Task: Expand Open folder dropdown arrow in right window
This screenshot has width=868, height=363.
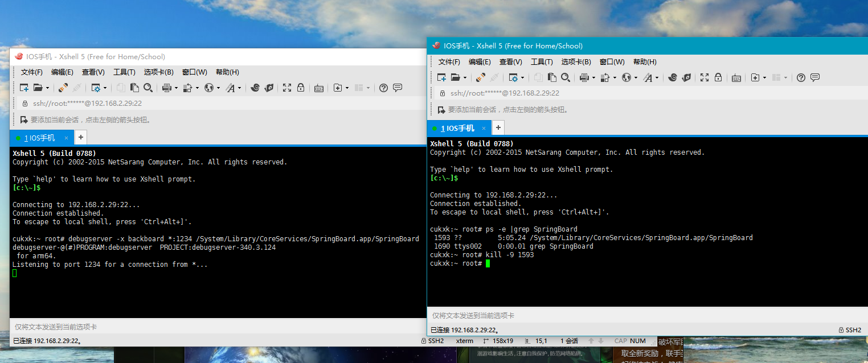Action: (x=465, y=78)
